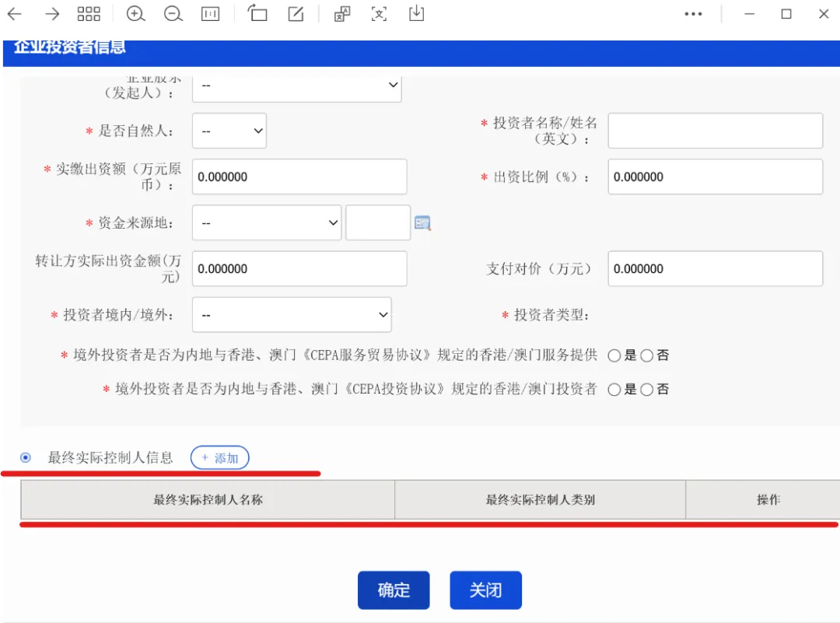Open the apps grid icon in the toolbar
Screen dimensions: 840x623
(x=89, y=13)
